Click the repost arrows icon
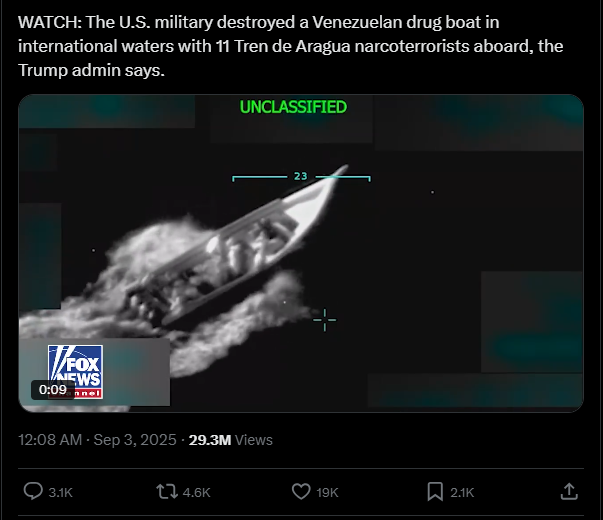This screenshot has width=603, height=520. pos(167,492)
